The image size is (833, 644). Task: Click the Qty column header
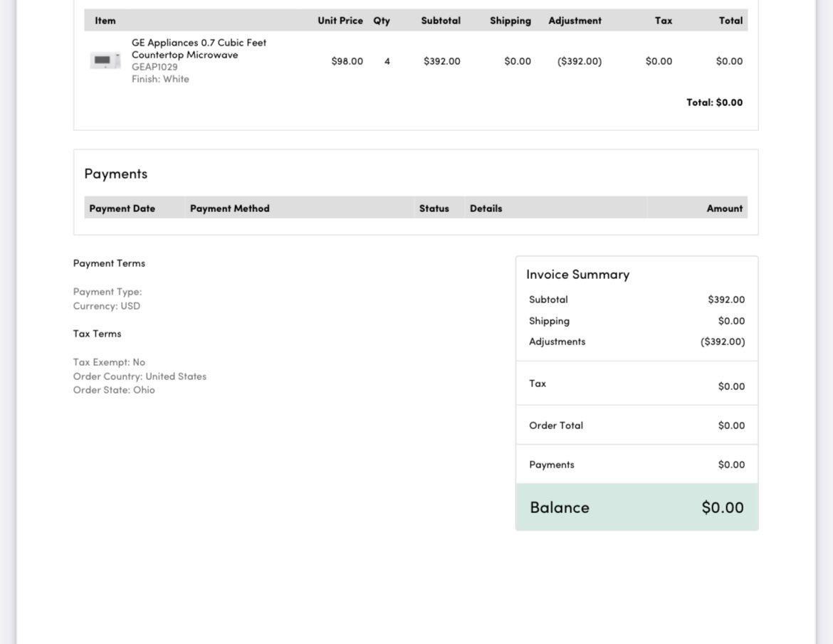click(382, 21)
